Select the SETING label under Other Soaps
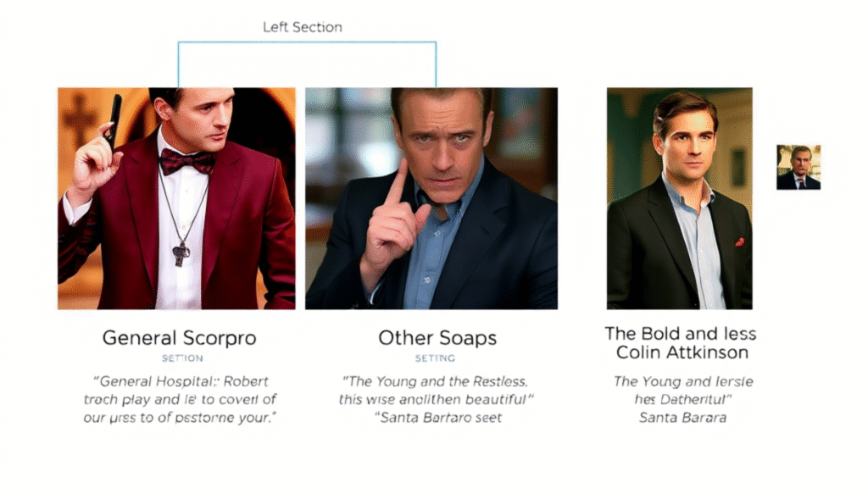This screenshot has width=868, height=488. (x=435, y=358)
